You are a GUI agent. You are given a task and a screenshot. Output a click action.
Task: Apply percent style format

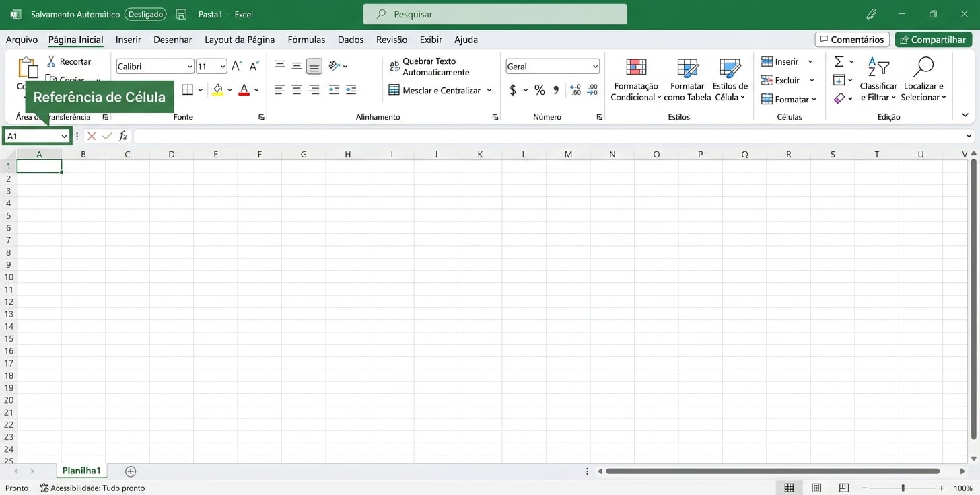540,90
